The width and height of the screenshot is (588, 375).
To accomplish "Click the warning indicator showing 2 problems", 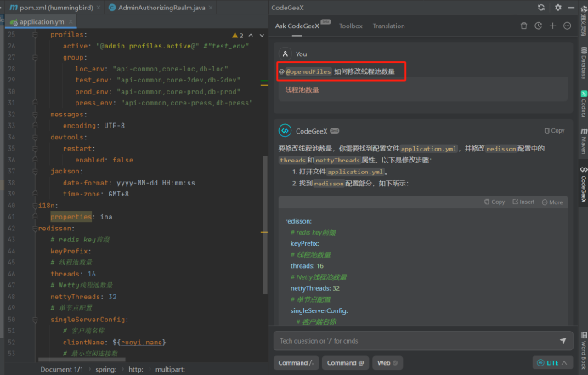I will [238, 35].
